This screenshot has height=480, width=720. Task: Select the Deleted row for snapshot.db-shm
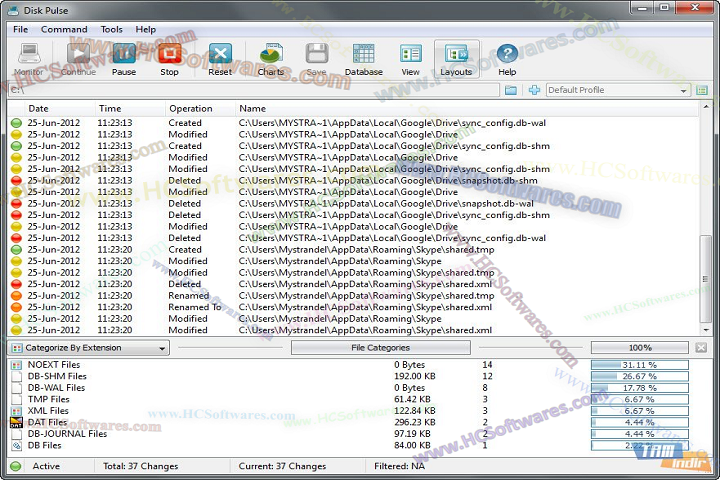(354, 181)
